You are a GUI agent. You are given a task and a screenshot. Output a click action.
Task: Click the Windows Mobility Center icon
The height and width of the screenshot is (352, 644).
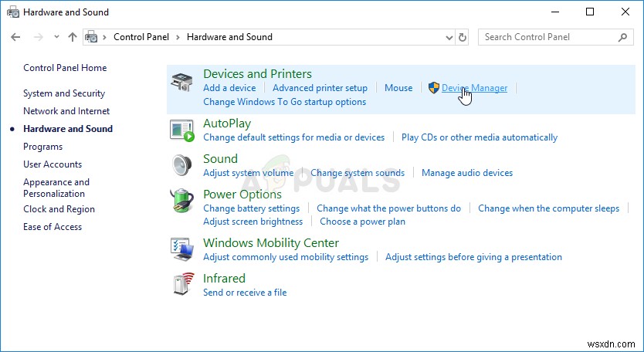click(182, 249)
